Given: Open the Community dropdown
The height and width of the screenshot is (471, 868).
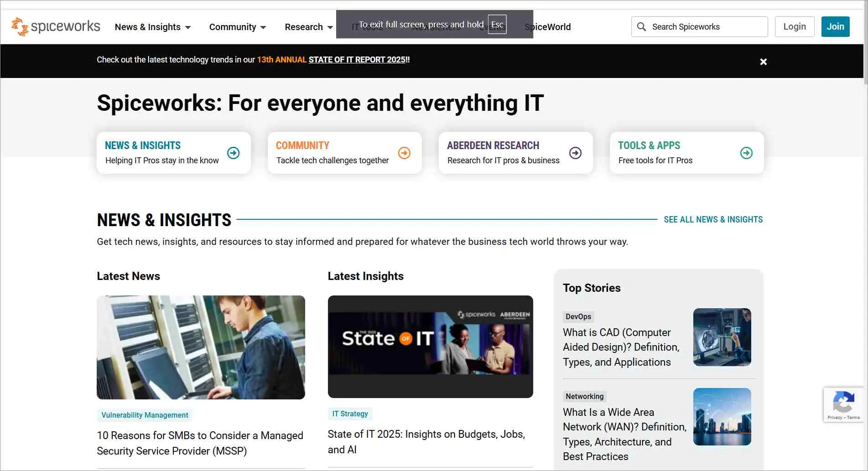Looking at the screenshot, I should 237,26.
